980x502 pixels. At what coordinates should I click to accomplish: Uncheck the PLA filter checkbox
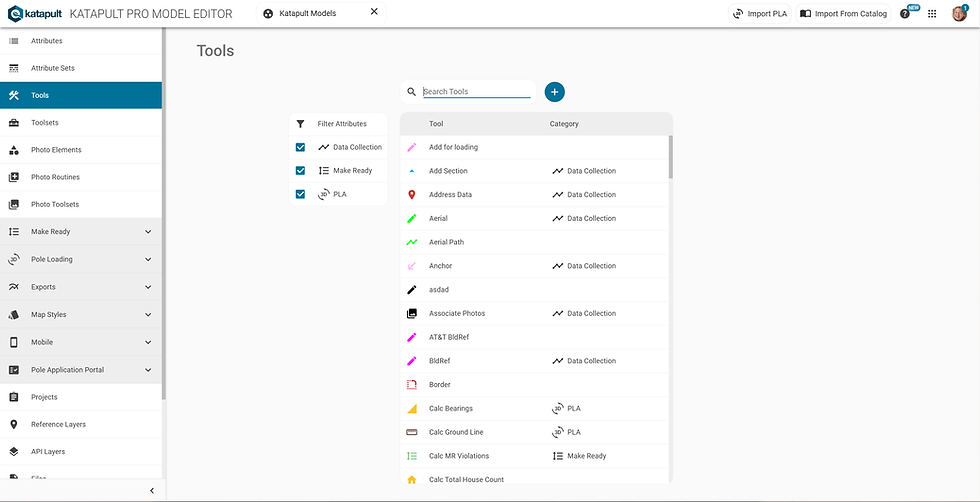pos(300,194)
